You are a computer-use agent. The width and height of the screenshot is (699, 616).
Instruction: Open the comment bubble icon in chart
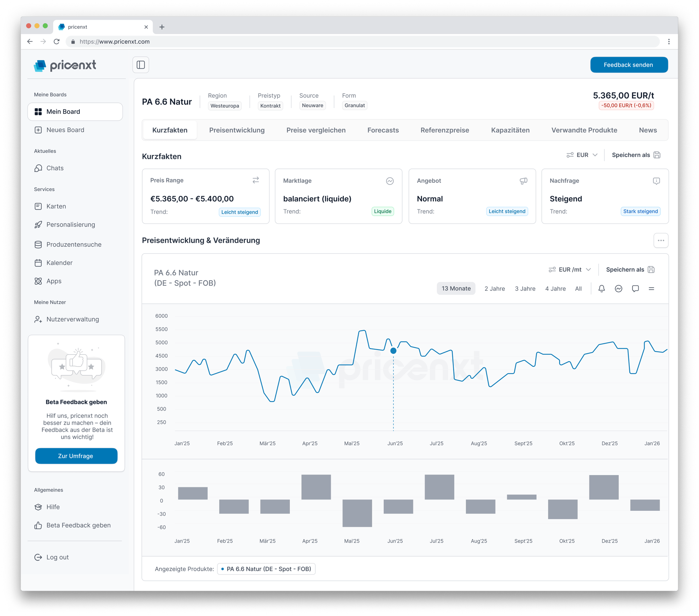pyautogui.click(x=635, y=289)
